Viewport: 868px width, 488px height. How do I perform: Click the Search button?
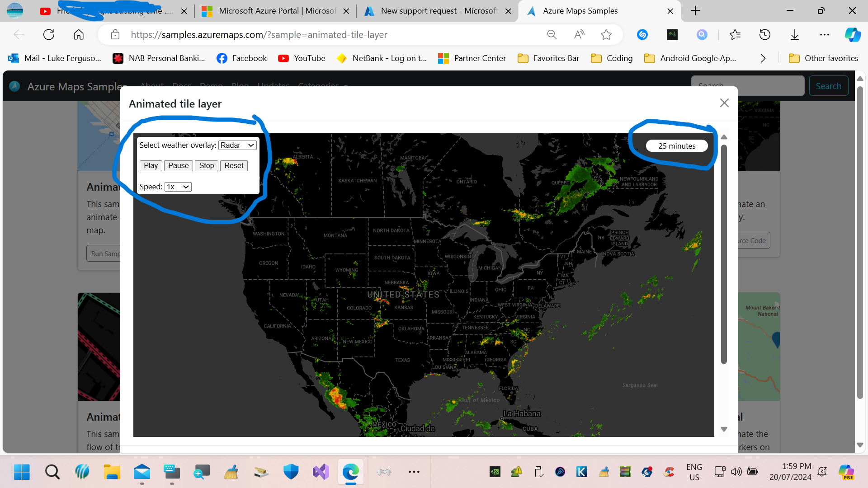point(829,85)
